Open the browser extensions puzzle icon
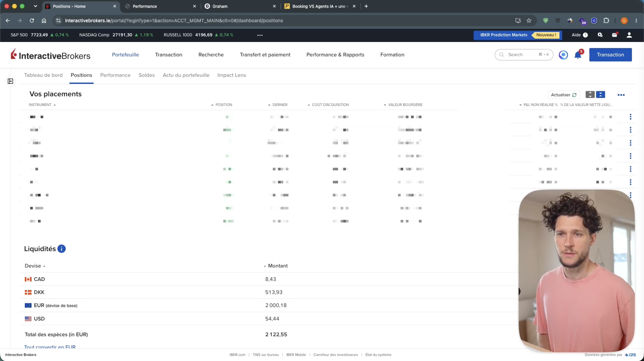 (606, 20)
